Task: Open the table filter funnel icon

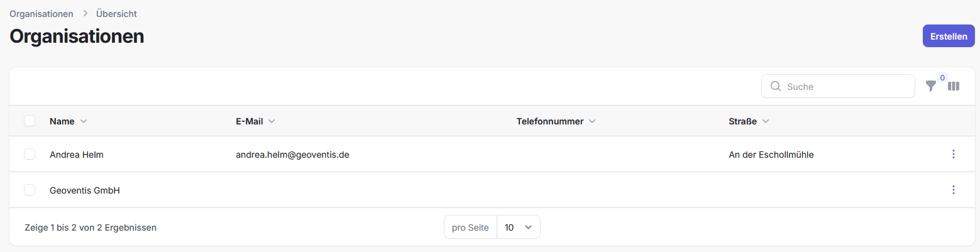Action: point(930,87)
